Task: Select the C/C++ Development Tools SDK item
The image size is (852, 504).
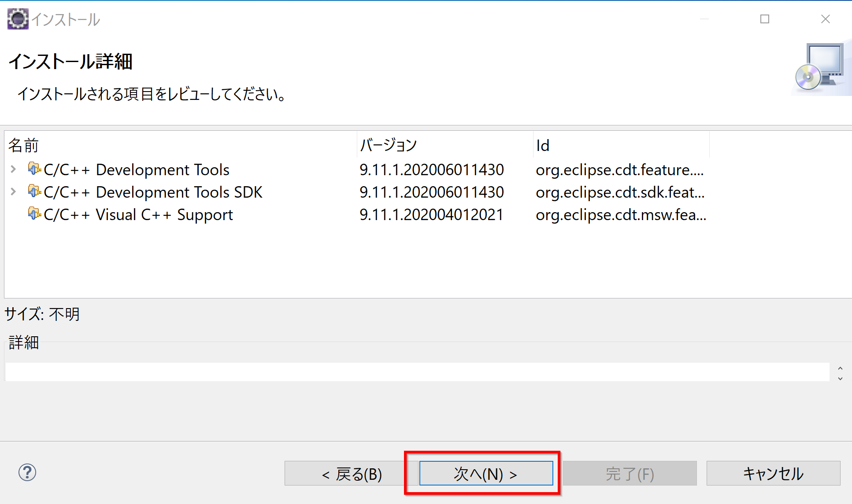Action: tap(153, 192)
